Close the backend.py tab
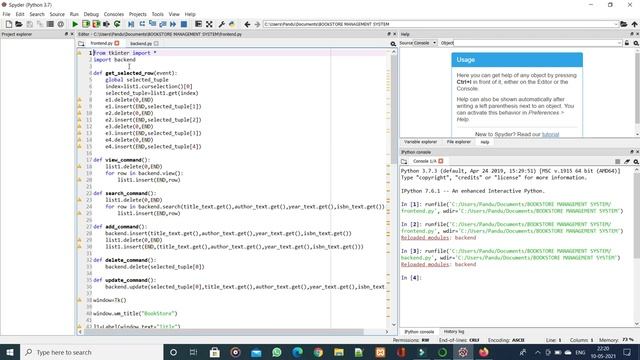 156,43
